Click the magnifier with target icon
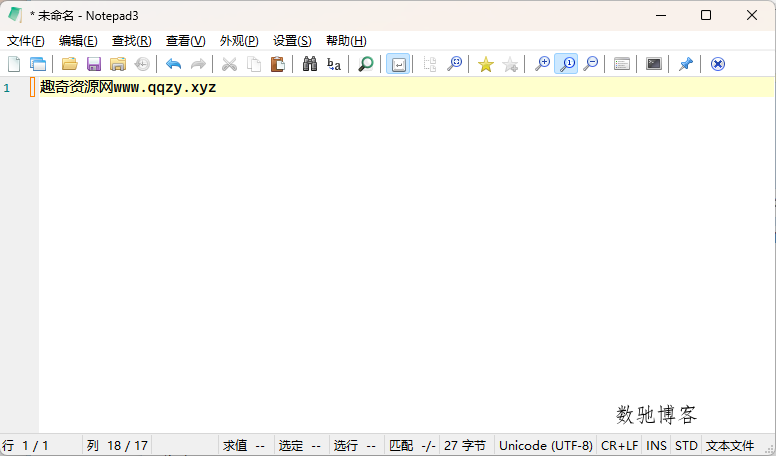Screen dimensions: 776x456 pyautogui.click(x=454, y=64)
